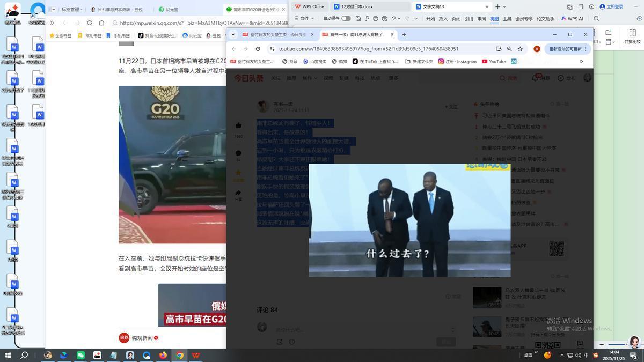Close the 有书一读 Chrome tab
The width and height of the screenshot is (644, 362).
(x=392, y=34)
